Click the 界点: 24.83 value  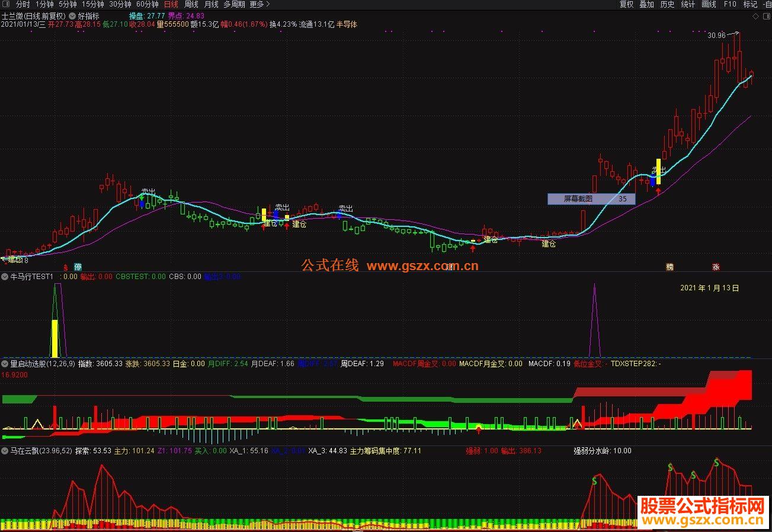186,16
